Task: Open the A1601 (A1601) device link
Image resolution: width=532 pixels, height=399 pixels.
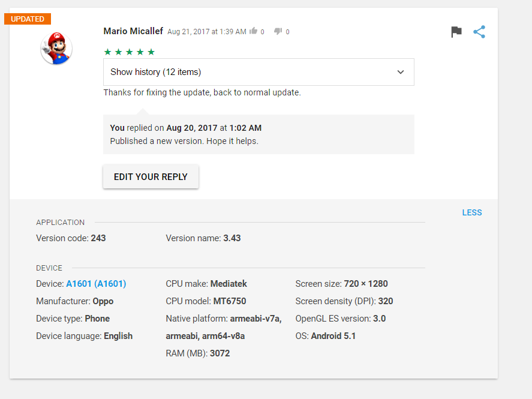Action: (96, 284)
